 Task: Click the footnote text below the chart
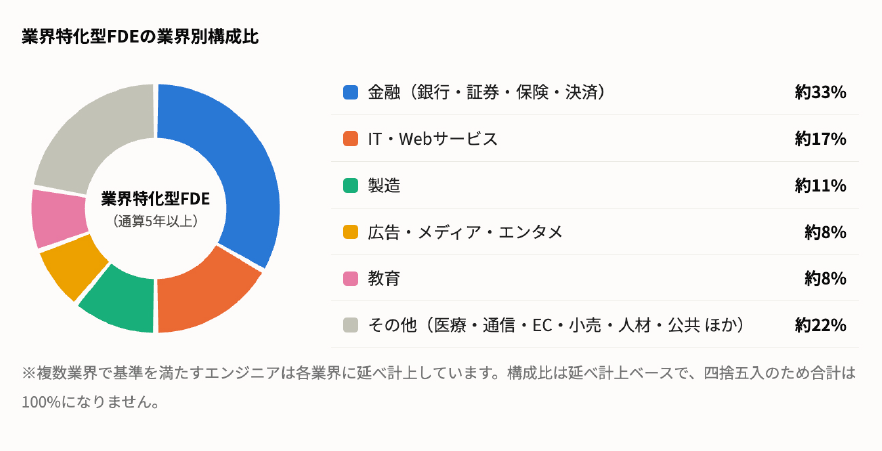(439, 387)
